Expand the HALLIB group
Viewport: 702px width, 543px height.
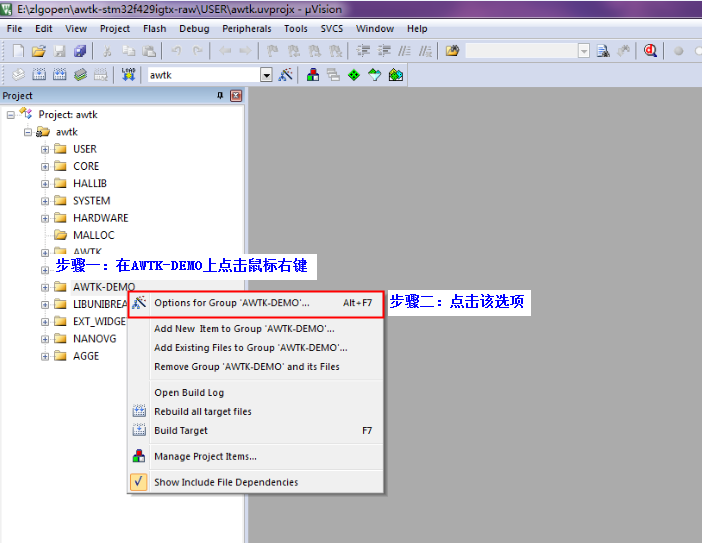45,184
